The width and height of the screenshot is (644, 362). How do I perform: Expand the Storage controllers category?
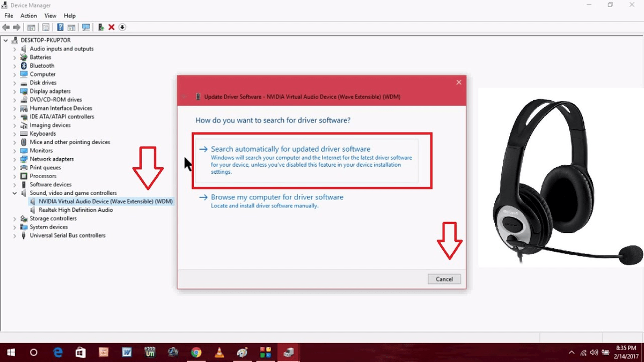click(15, 219)
